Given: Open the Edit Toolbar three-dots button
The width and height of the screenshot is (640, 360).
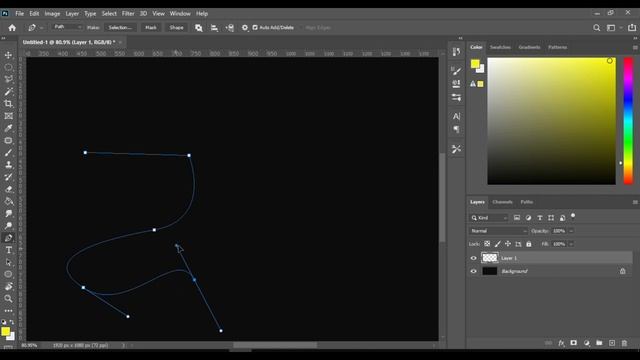Looking at the screenshot, I should click(8, 311).
